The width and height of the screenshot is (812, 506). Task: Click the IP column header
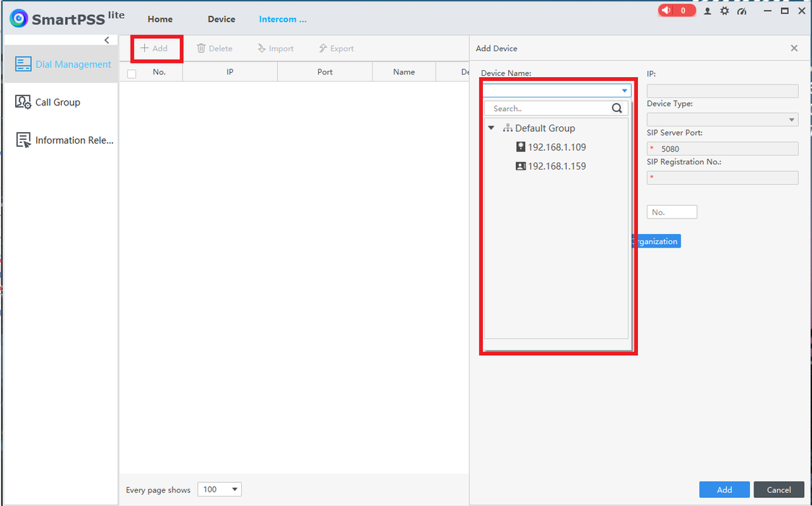point(230,72)
